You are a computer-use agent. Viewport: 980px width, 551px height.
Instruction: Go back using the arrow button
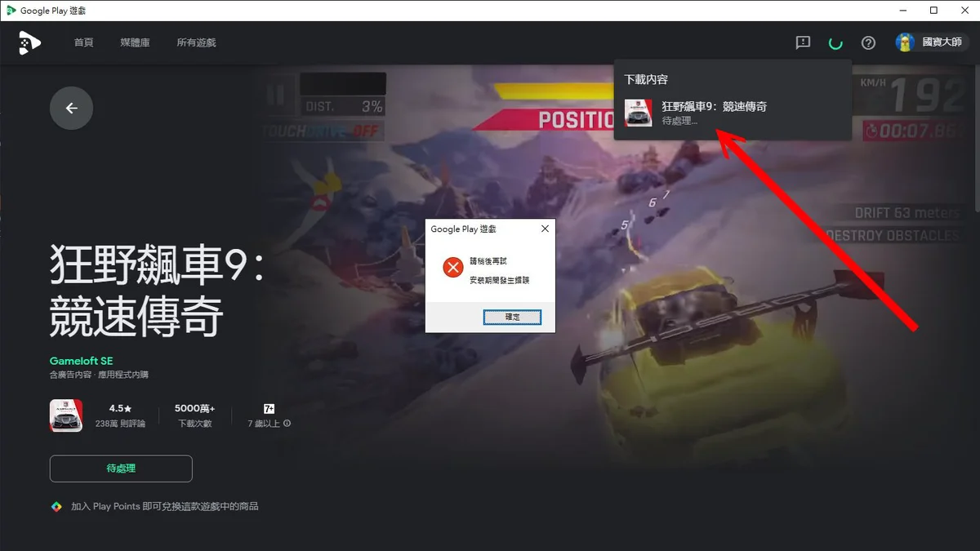click(x=71, y=108)
